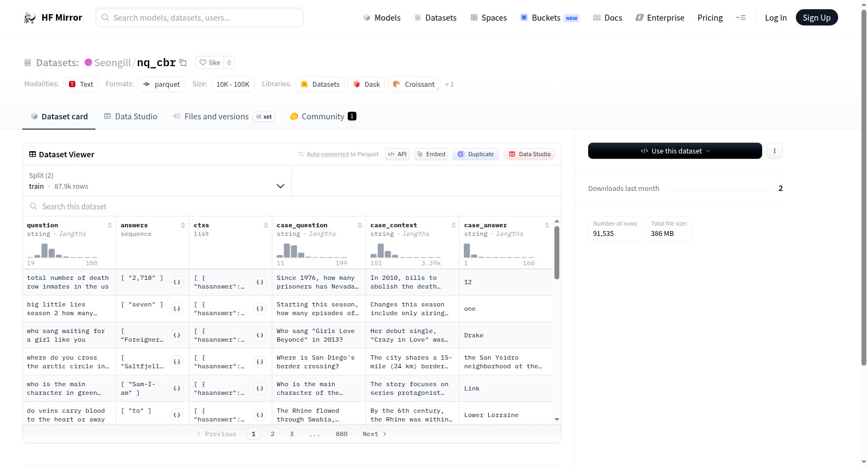Click the question lengths histogram
Screen dimensions: 868x467
(62, 250)
